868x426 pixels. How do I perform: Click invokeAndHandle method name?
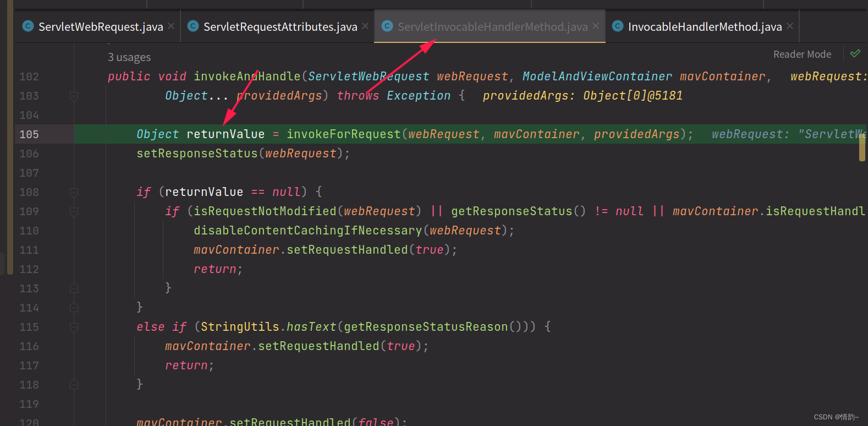pos(247,77)
